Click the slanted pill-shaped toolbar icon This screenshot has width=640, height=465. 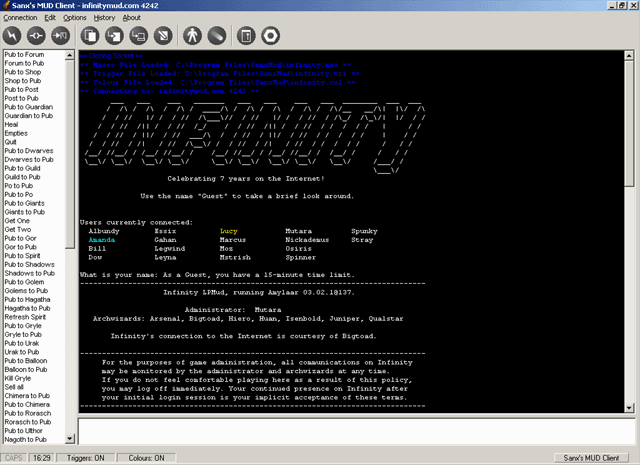click(x=217, y=36)
